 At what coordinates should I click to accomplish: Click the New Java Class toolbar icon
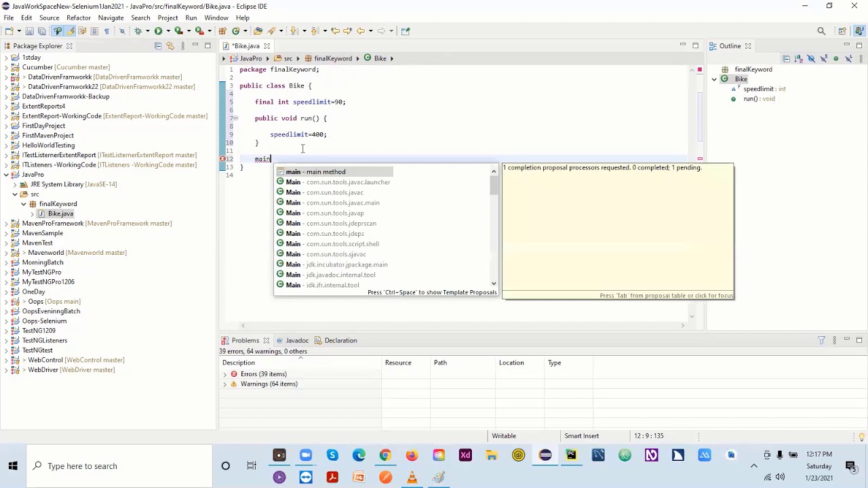pyautogui.click(x=235, y=30)
